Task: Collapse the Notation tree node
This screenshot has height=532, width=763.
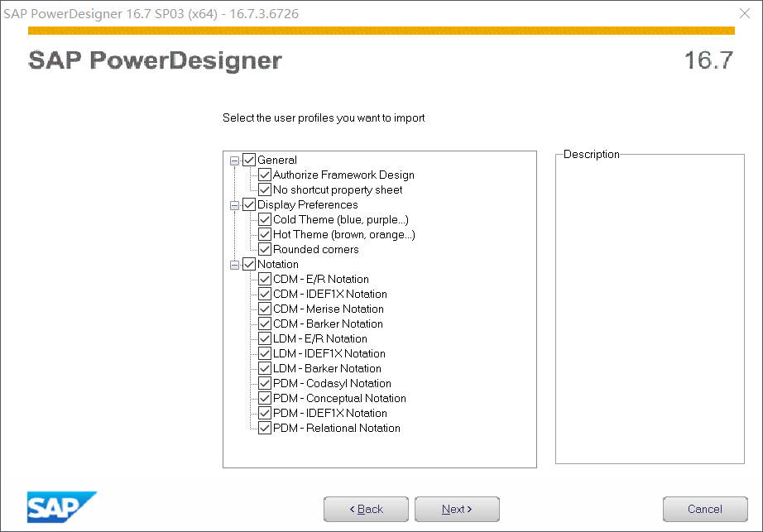Action: point(234,265)
